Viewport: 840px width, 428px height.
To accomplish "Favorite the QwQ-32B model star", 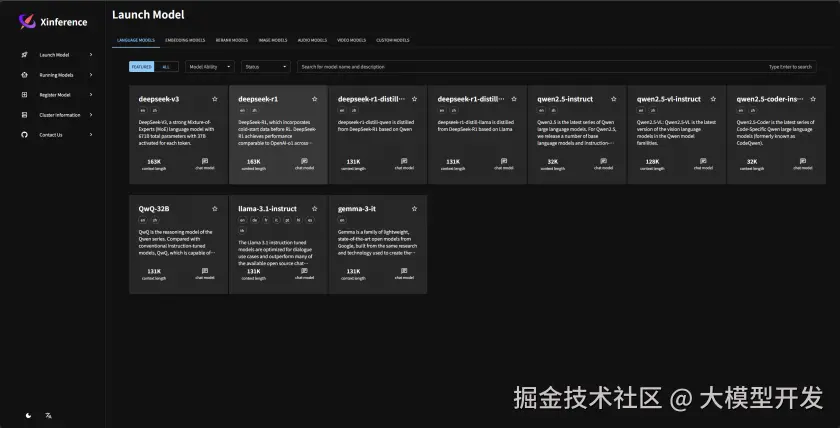I will point(215,209).
